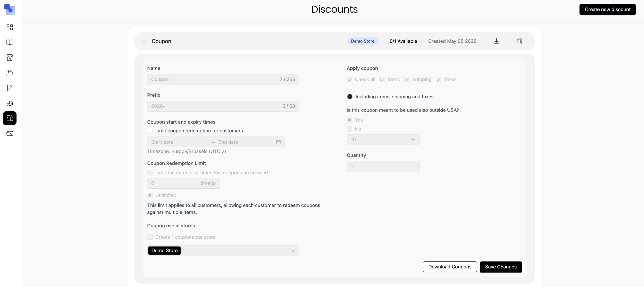
Task: Click the Including items, shipping and taxes text
Action: (x=395, y=97)
